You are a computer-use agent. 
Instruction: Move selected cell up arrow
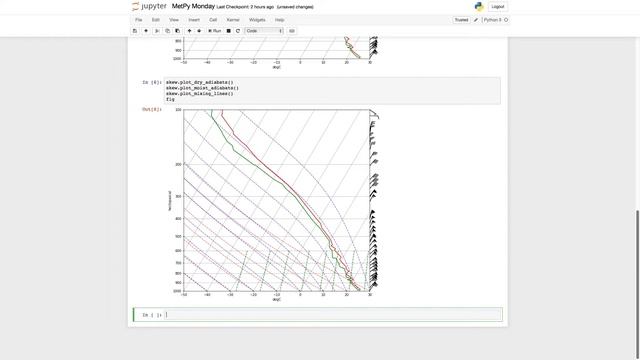click(189, 31)
